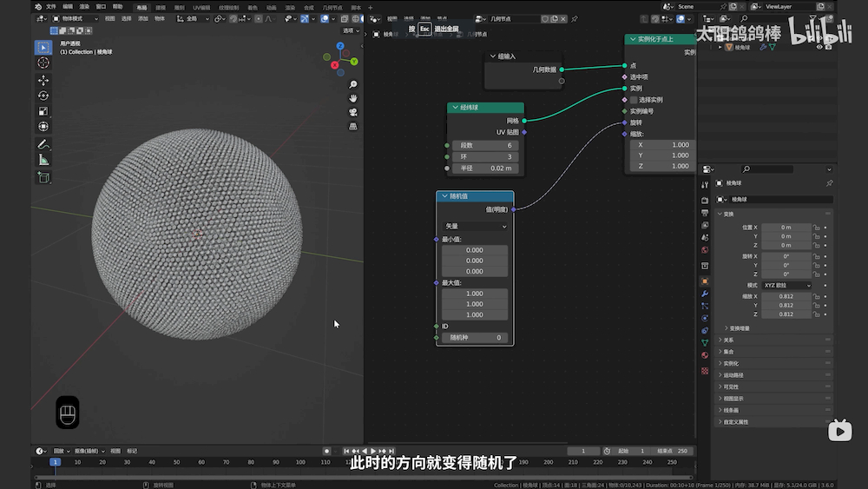Choose the Rotate tool
Viewport: 868px width, 489px height.
pyautogui.click(x=43, y=96)
